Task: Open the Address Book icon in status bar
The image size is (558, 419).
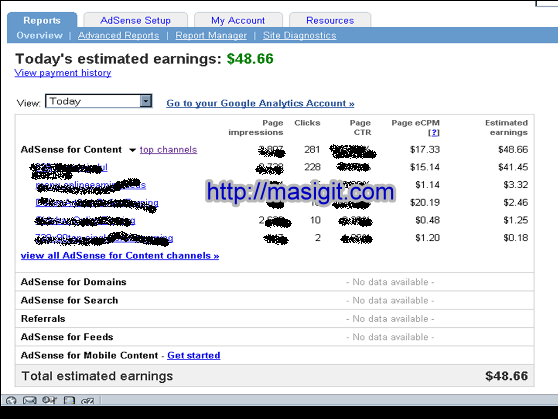Action: click(x=69, y=400)
